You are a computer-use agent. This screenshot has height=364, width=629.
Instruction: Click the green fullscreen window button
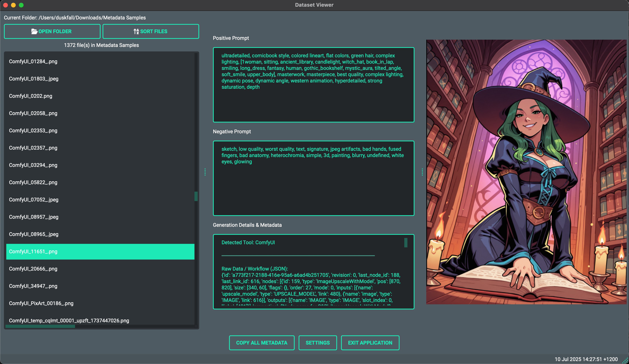(x=21, y=5)
